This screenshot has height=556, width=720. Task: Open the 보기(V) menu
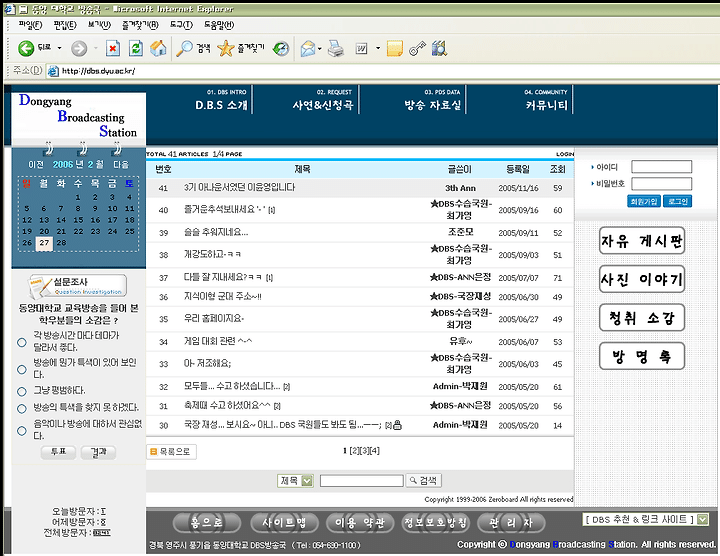[99, 25]
